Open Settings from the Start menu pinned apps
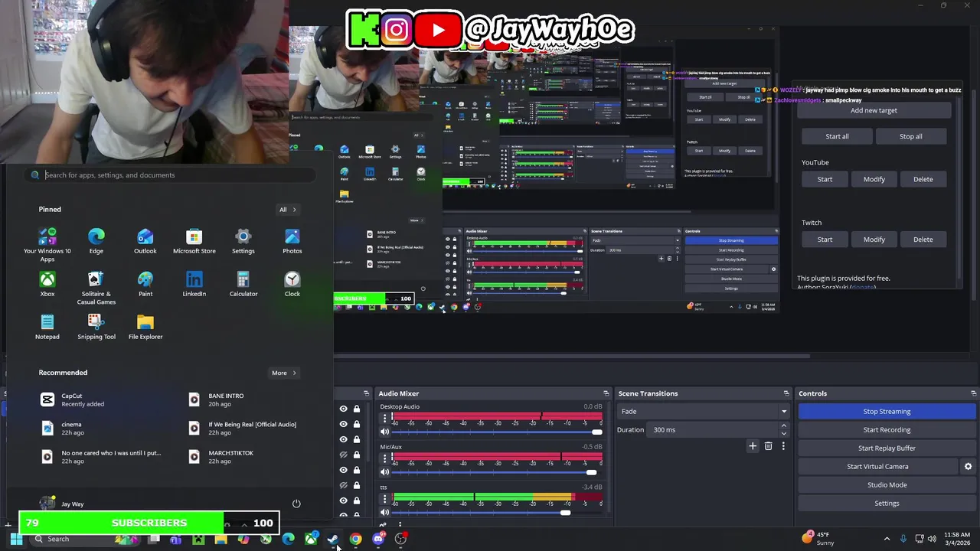Screen dimensions: 980x551 (243, 241)
